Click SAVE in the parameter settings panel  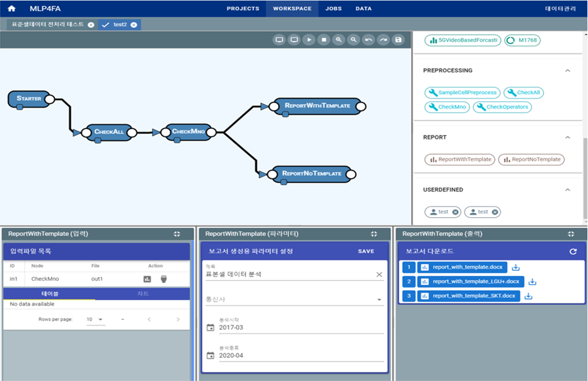tap(366, 251)
